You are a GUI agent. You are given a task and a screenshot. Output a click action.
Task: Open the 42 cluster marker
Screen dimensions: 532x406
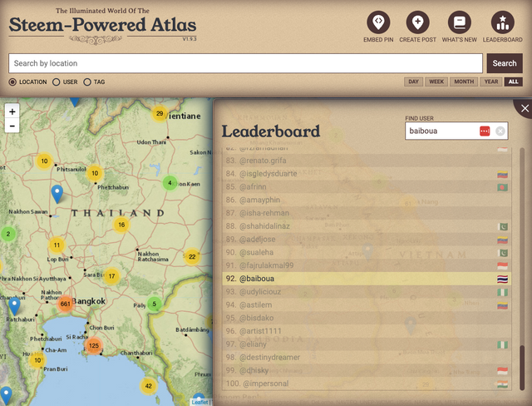click(148, 386)
